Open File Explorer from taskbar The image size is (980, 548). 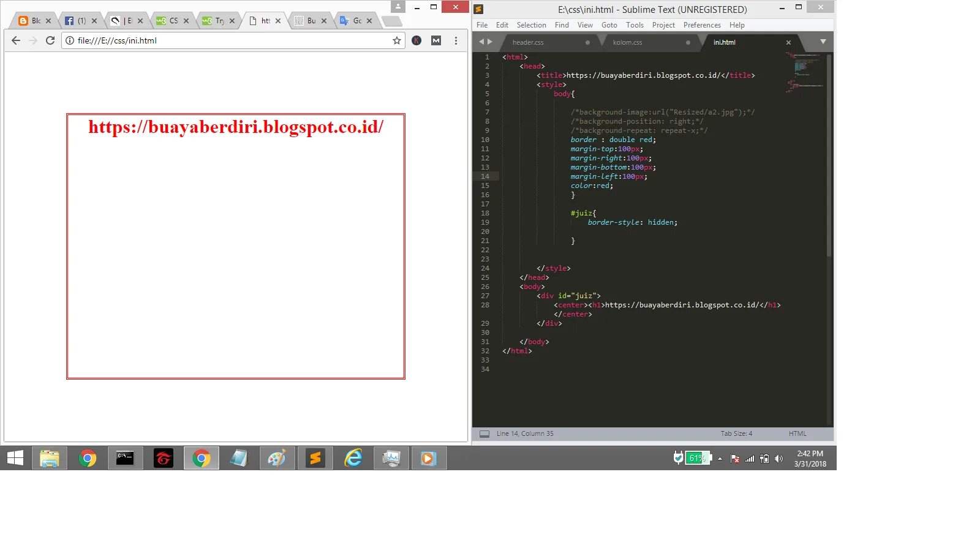point(49,458)
